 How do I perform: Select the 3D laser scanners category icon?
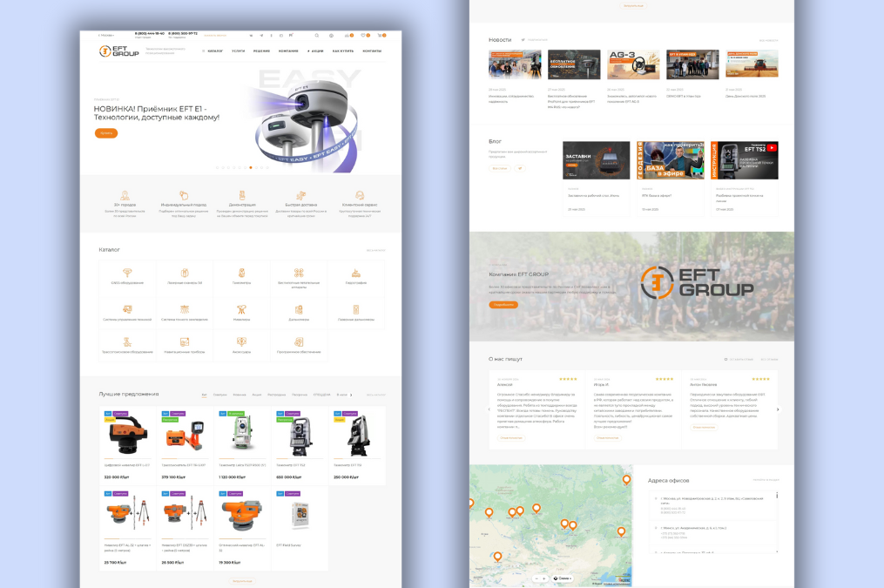185,273
